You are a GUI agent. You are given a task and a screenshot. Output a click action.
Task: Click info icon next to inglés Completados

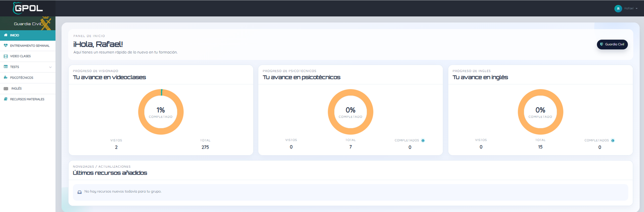613,141
